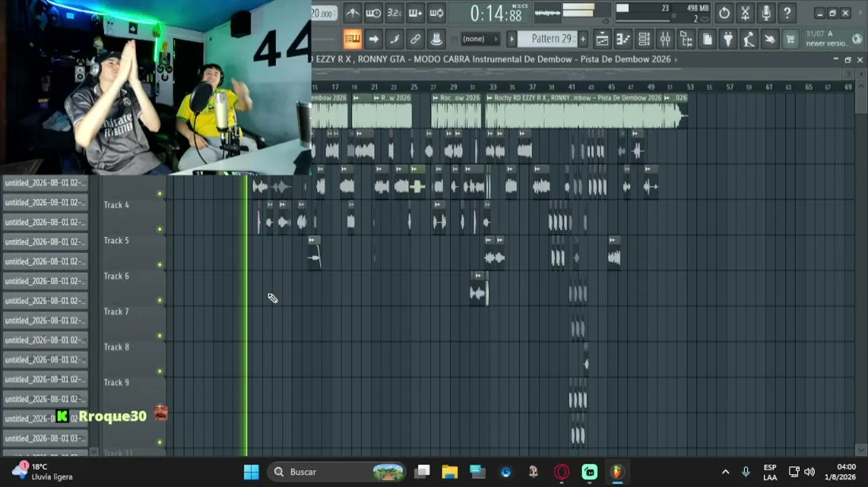Viewport: 868px width, 487px height.
Task: Show hidden icons in the system tray
Action: point(725,472)
